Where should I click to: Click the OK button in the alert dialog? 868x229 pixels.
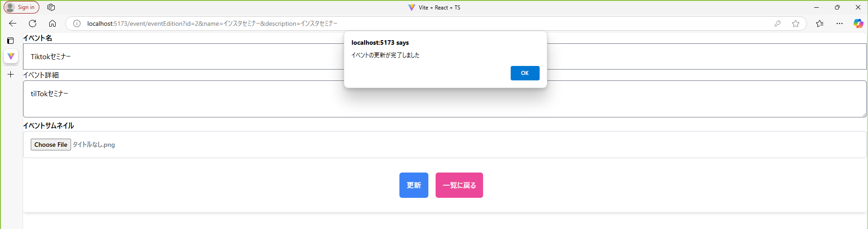[525, 73]
